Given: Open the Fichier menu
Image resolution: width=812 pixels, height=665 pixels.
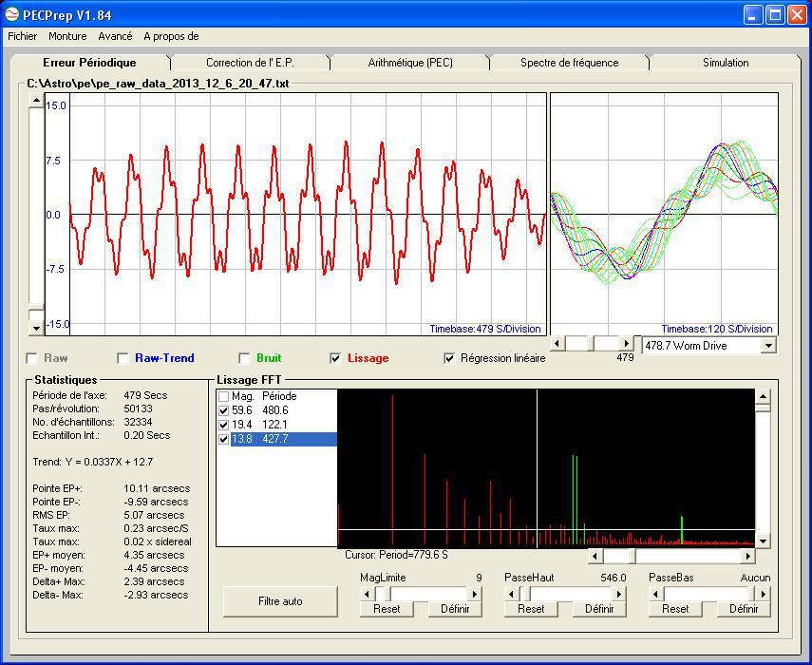Looking at the screenshot, I should coord(23,36).
